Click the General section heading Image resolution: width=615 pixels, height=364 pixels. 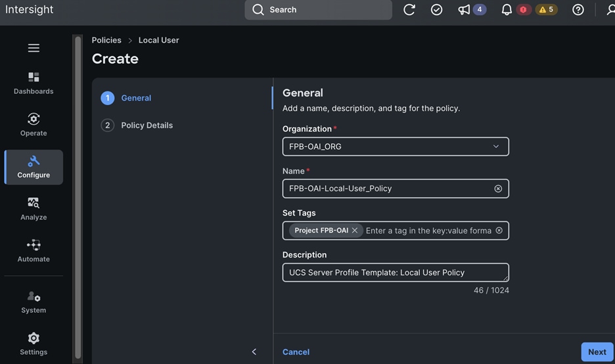(303, 93)
